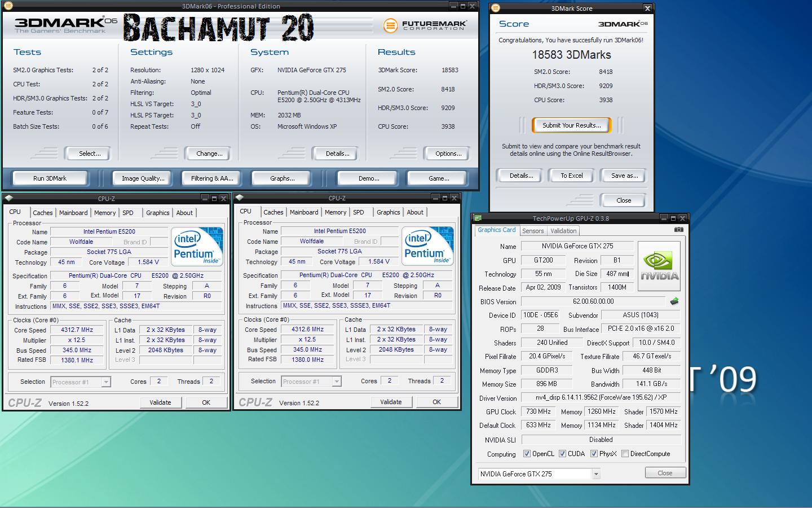812x508 pixels.
Task: Maximize the left CPU-Z window
Action: pyautogui.click(x=214, y=199)
